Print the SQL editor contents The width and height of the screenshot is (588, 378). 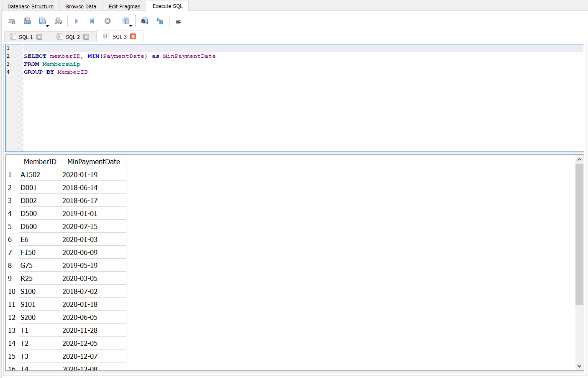tap(58, 21)
